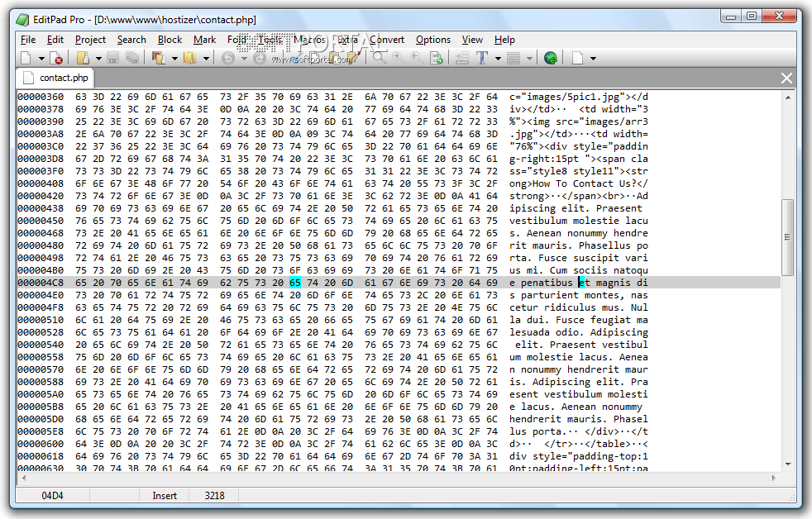
Task: Click offset 000004C8 in address column
Action: pyautogui.click(x=41, y=283)
